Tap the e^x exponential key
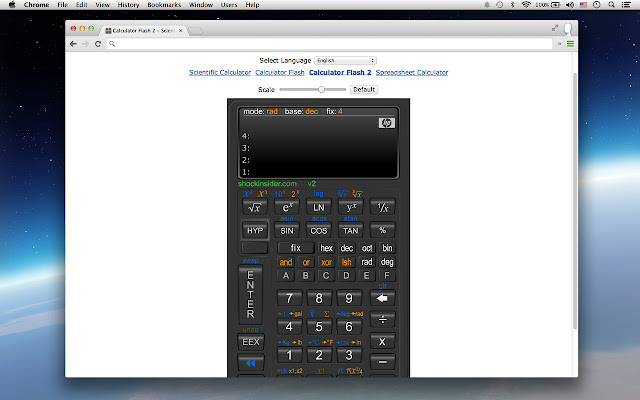 pos(287,207)
